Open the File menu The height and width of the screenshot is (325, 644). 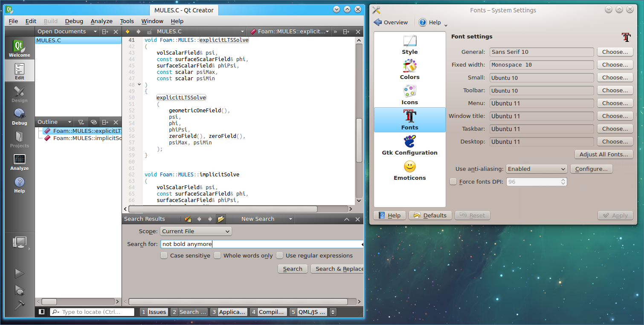click(x=13, y=21)
